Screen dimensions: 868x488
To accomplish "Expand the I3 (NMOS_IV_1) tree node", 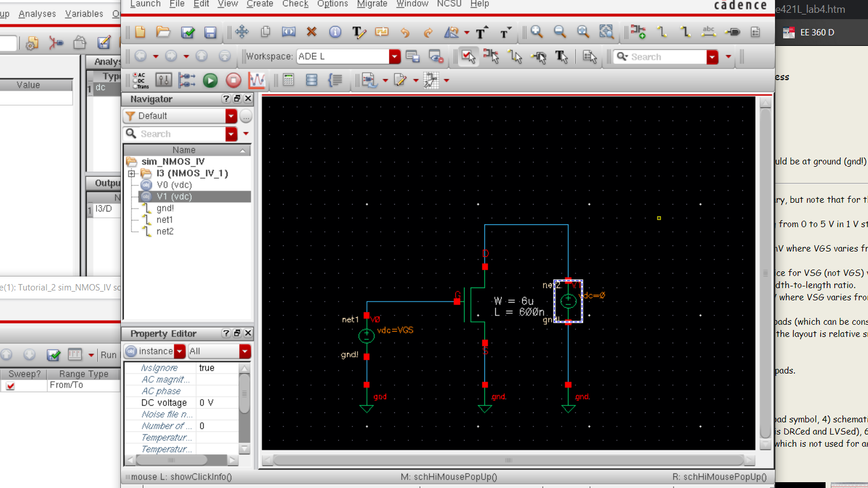I will coord(131,174).
